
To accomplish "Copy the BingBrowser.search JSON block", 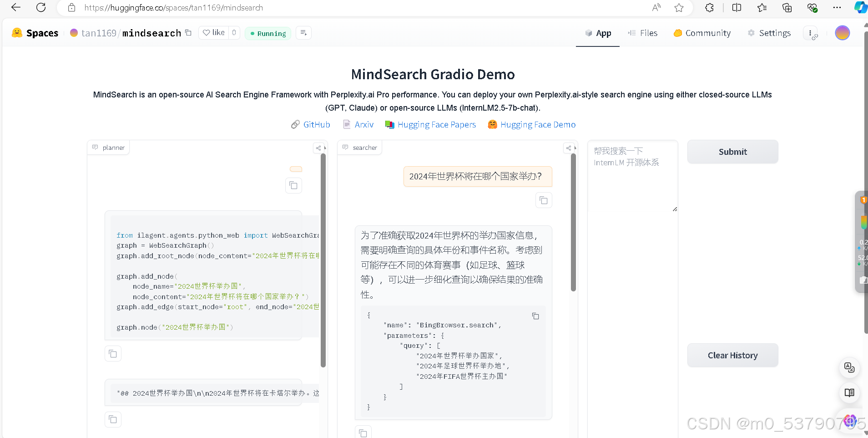I will [x=535, y=316].
